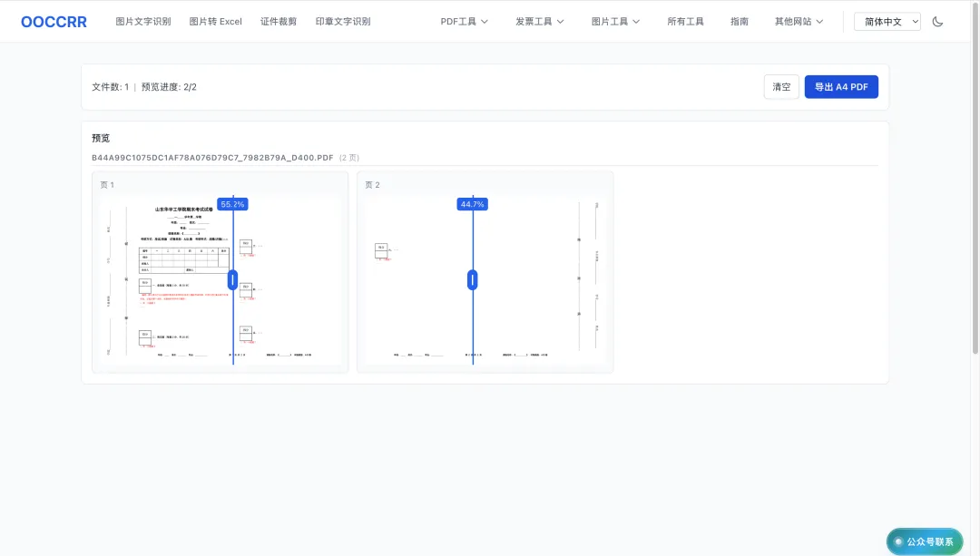Click the 预览 section heading
980x556 pixels.
click(x=101, y=138)
